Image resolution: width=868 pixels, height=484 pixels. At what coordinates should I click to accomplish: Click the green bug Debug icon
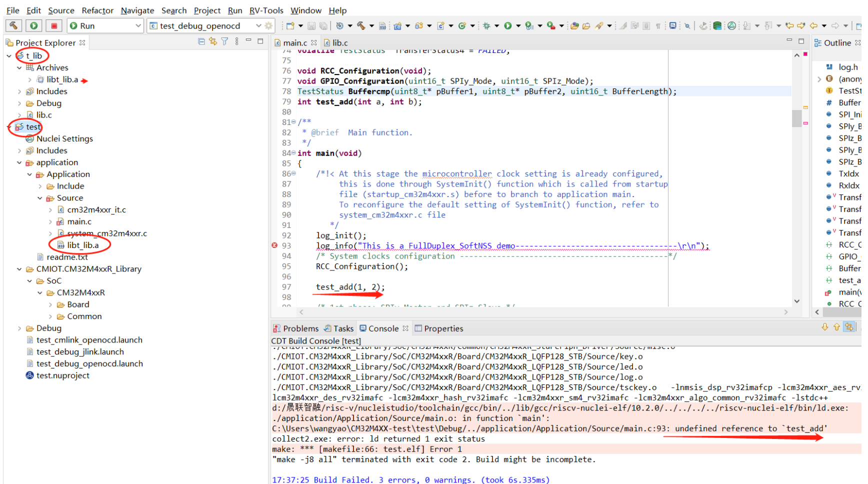486,25
